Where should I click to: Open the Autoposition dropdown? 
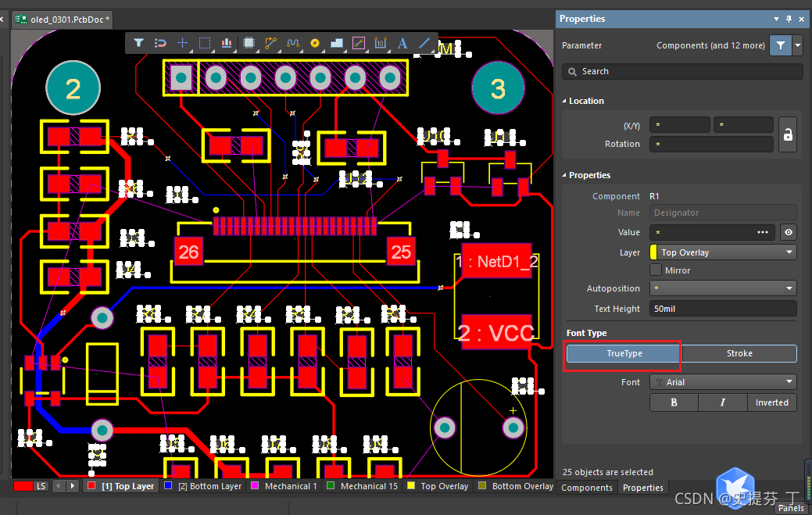(x=723, y=288)
